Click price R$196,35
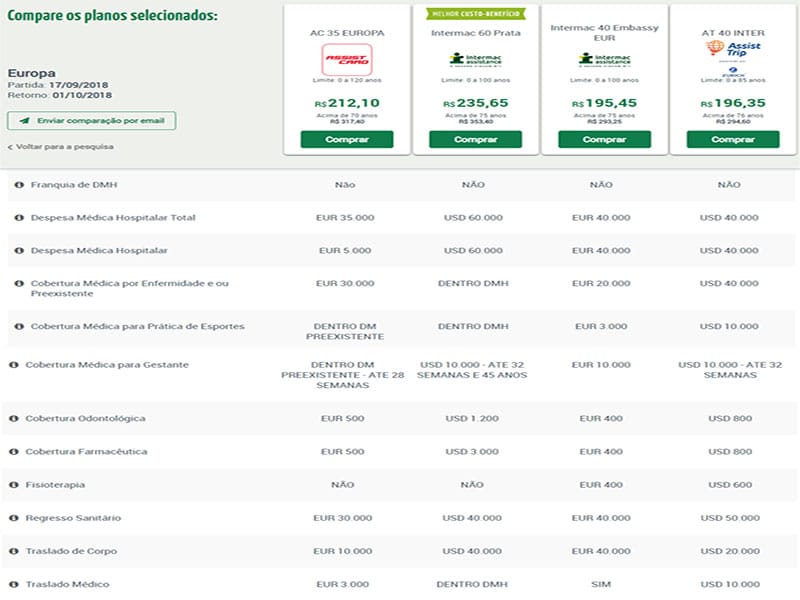Viewport: 800px width, 600px height. (733, 103)
